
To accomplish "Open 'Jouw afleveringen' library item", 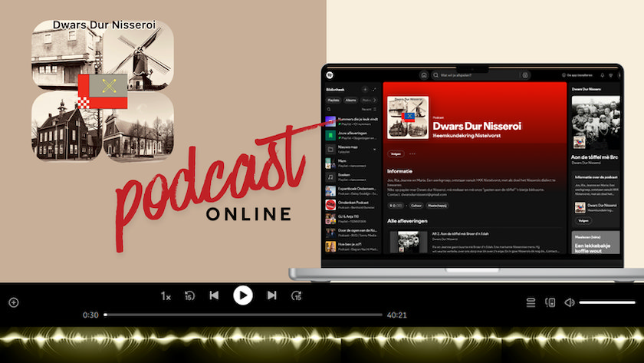I will pos(353,135).
